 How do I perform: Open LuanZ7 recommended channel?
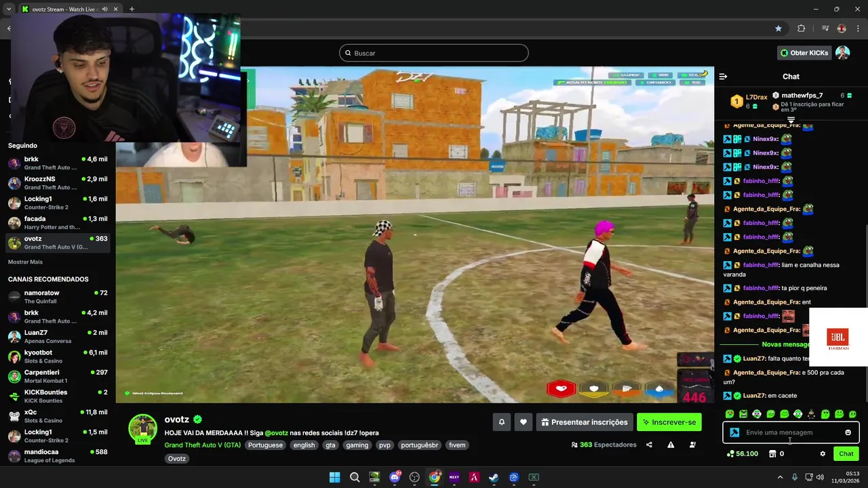pos(58,337)
